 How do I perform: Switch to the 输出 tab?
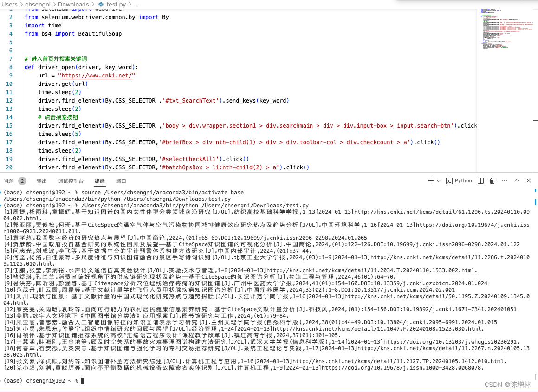[x=41, y=181]
